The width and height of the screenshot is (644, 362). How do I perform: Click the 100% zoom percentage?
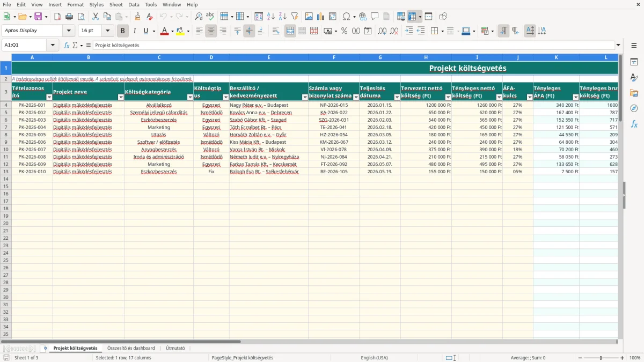point(635,358)
